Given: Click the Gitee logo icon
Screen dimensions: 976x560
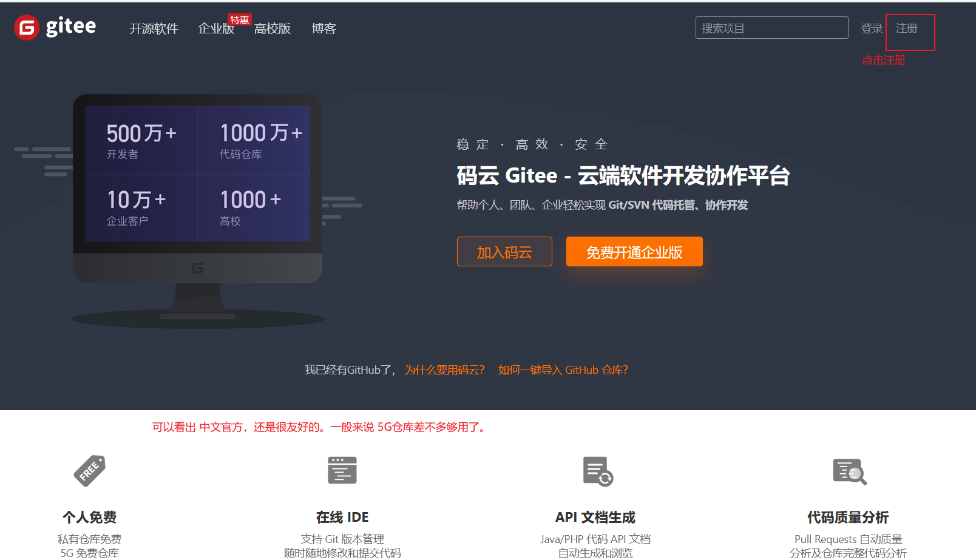Looking at the screenshot, I should click(x=27, y=28).
